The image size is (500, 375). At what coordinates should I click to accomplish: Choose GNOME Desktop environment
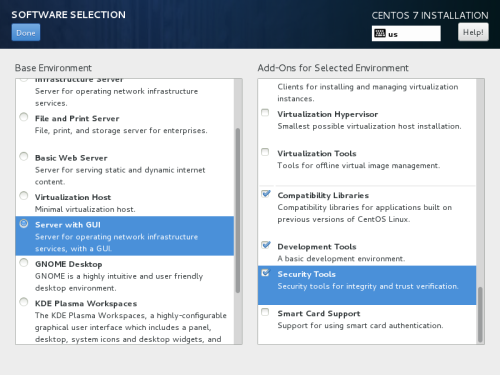coord(24,263)
